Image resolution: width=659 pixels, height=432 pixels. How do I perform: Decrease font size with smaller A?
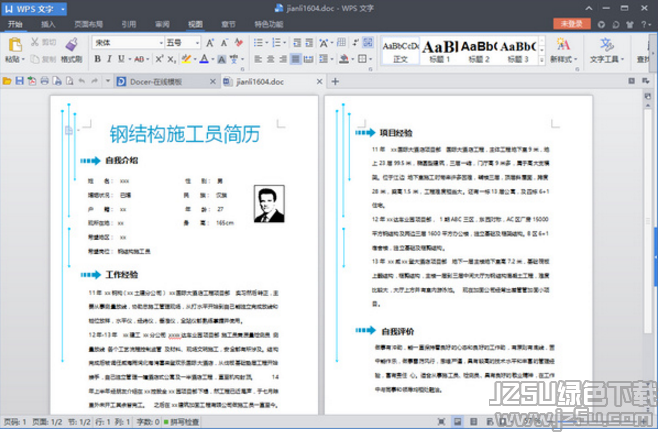(224, 42)
